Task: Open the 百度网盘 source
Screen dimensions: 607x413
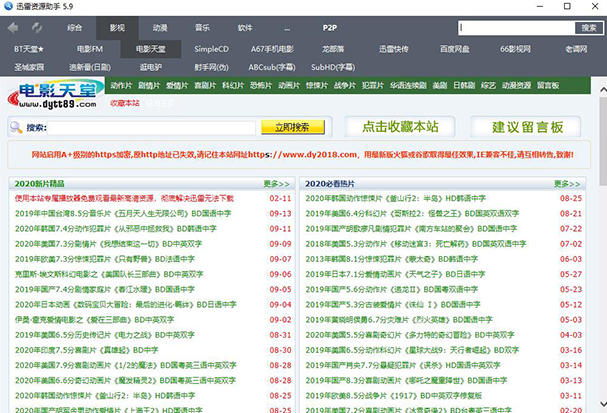Action: tap(454, 49)
